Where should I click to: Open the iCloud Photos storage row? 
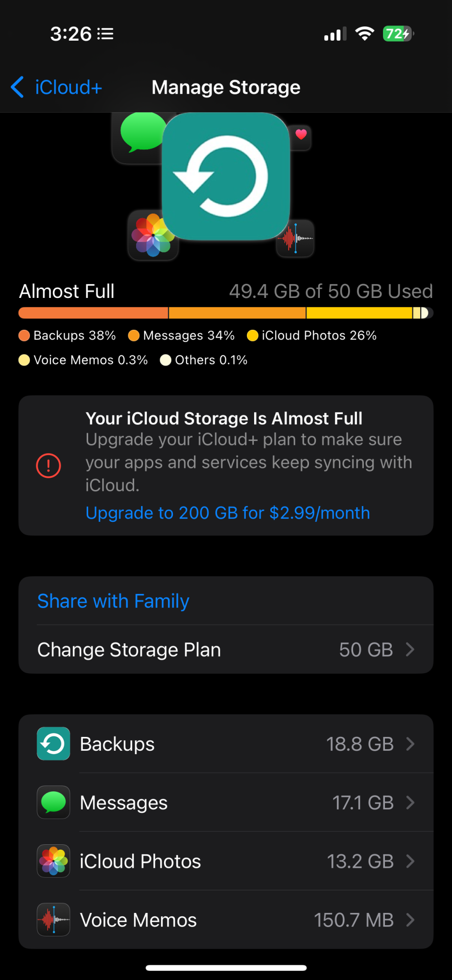226,861
